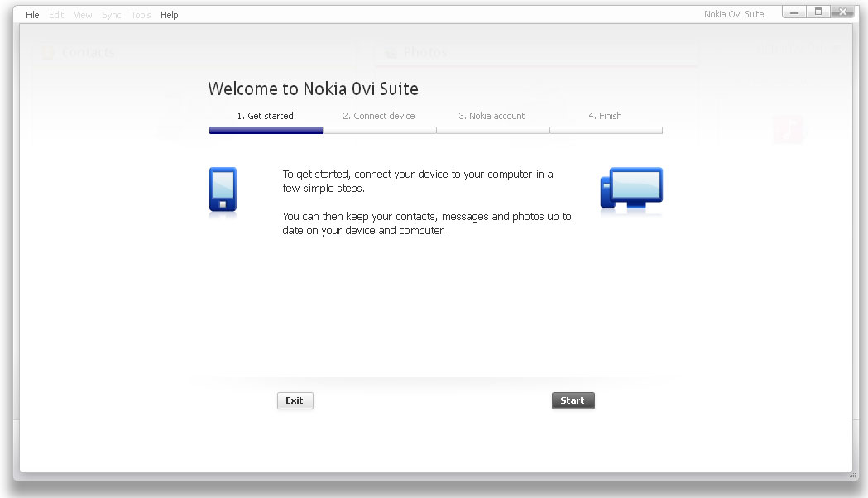Select the '4. Finish' step
The width and height of the screenshot is (868, 498).
(x=605, y=116)
